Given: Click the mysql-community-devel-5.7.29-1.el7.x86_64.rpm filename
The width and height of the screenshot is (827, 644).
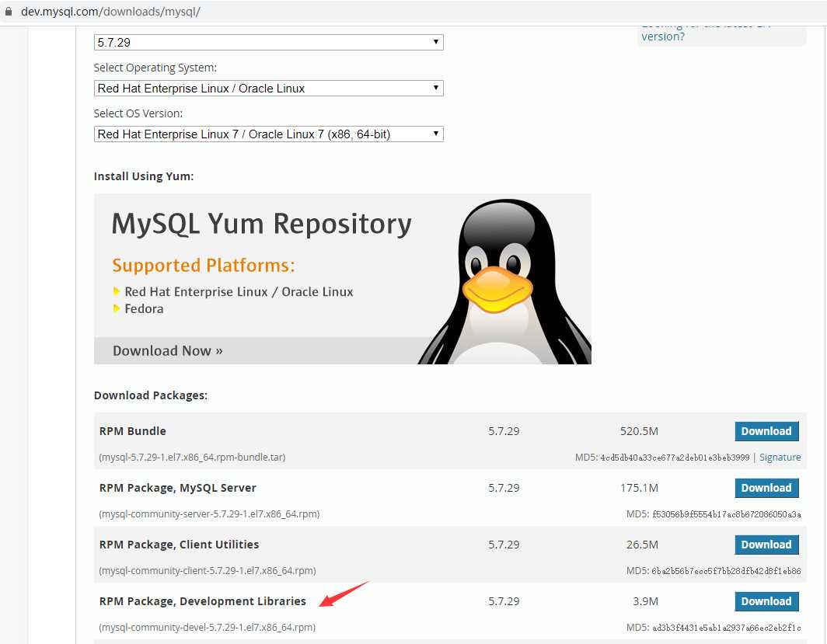Looking at the screenshot, I should pyautogui.click(x=208, y=627).
